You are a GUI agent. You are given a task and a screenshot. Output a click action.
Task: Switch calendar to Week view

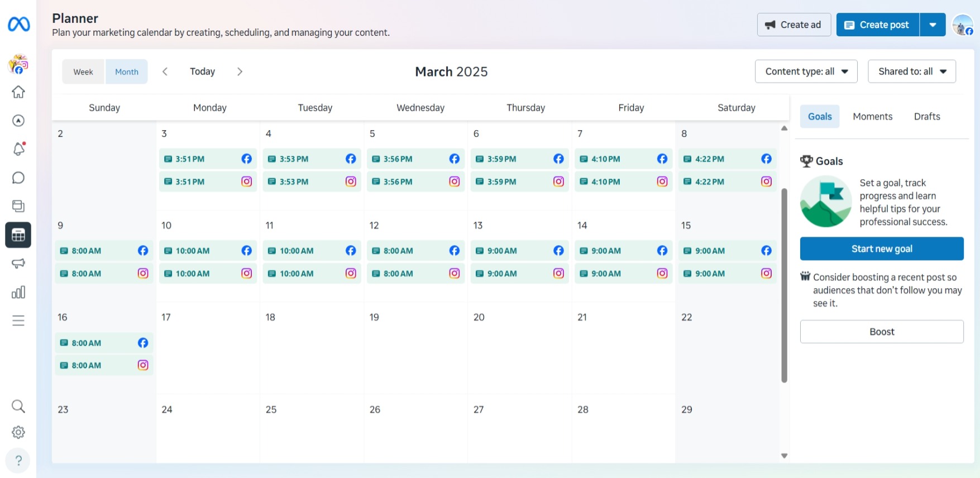pyautogui.click(x=83, y=71)
